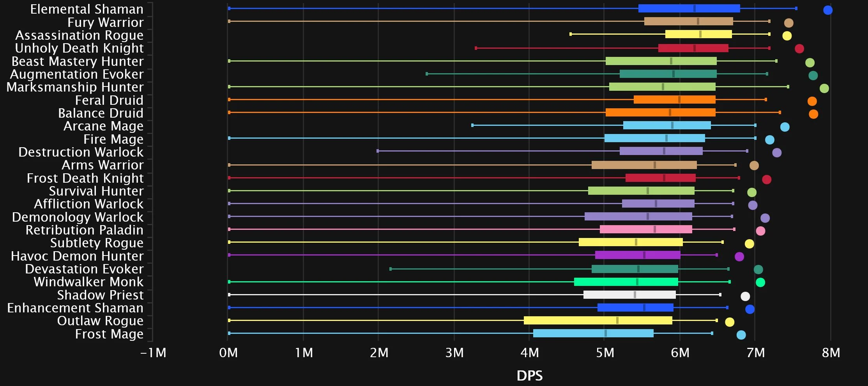Click the DPS axis title
This screenshot has height=386, width=868.
(529, 376)
